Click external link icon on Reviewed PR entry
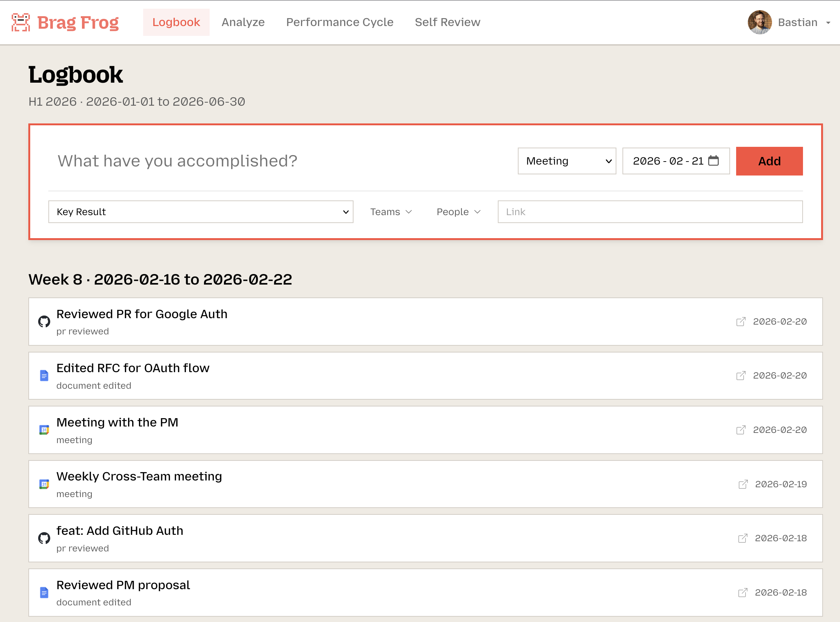This screenshot has height=622, width=840. tap(741, 322)
